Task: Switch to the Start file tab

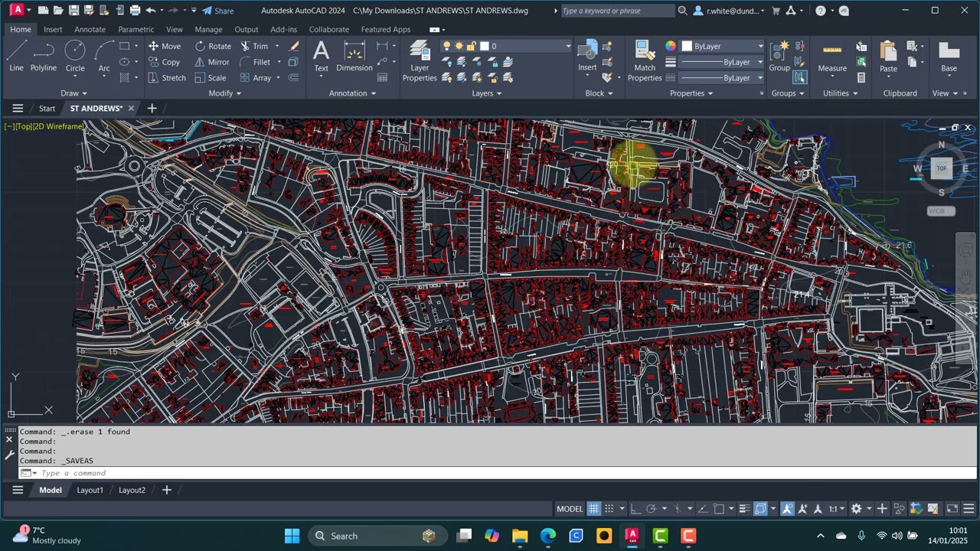Action: (47, 109)
